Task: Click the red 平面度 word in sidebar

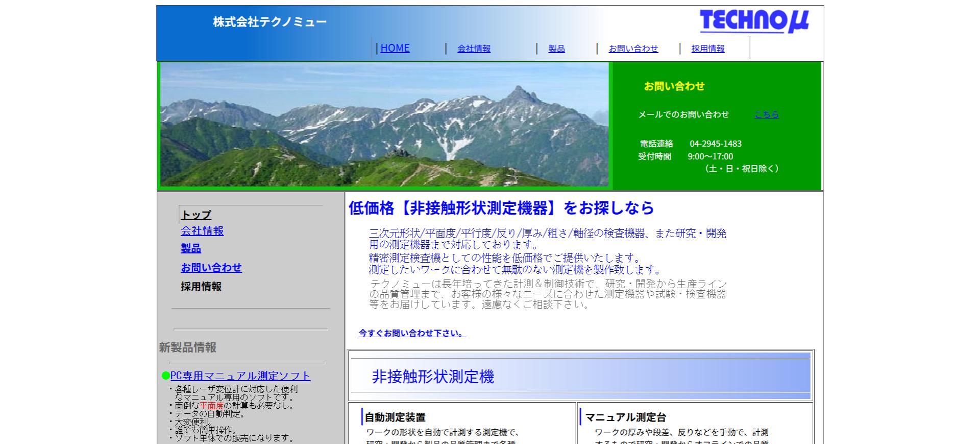Action: [x=212, y=406]
